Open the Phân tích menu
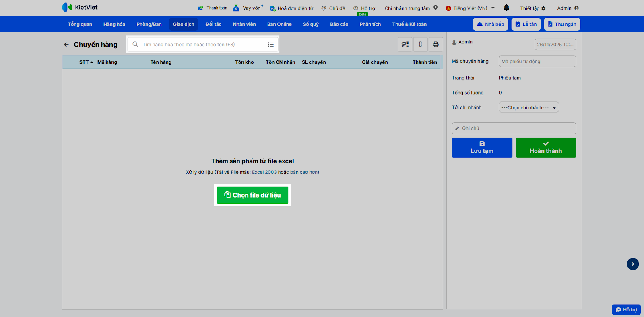 [x=370, y=24]
